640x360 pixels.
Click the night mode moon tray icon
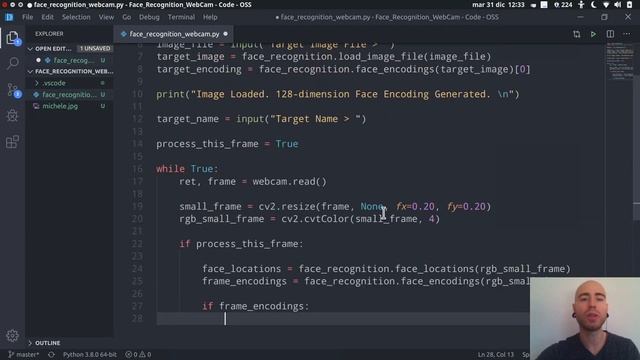tap(593, 4)
